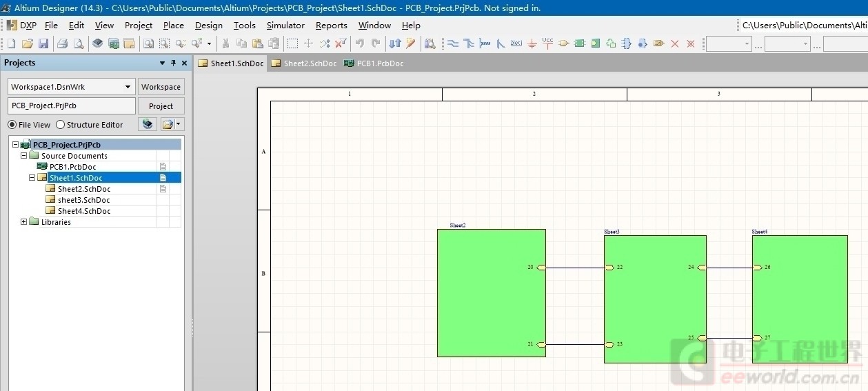Place a No ERC red cross
This screenshot has width=868, height=391.
675,43
